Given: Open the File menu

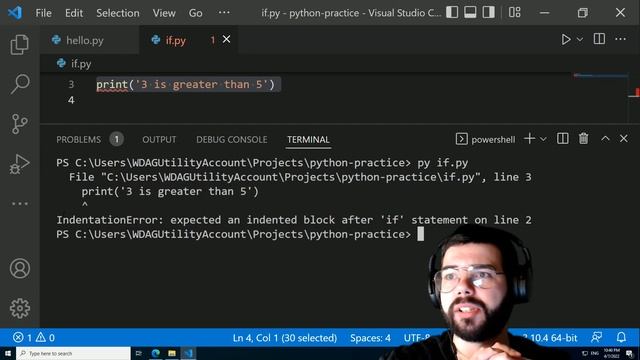Looking at the screenshot, I should (43, 13).
